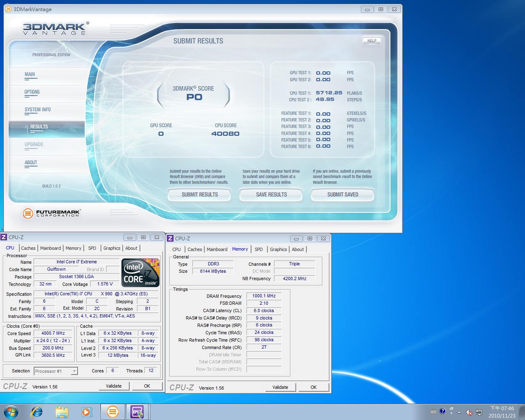Click CPU TEST 2 value 48.95
This screenshot has height=420, width=525.
[x=325, y=99]
